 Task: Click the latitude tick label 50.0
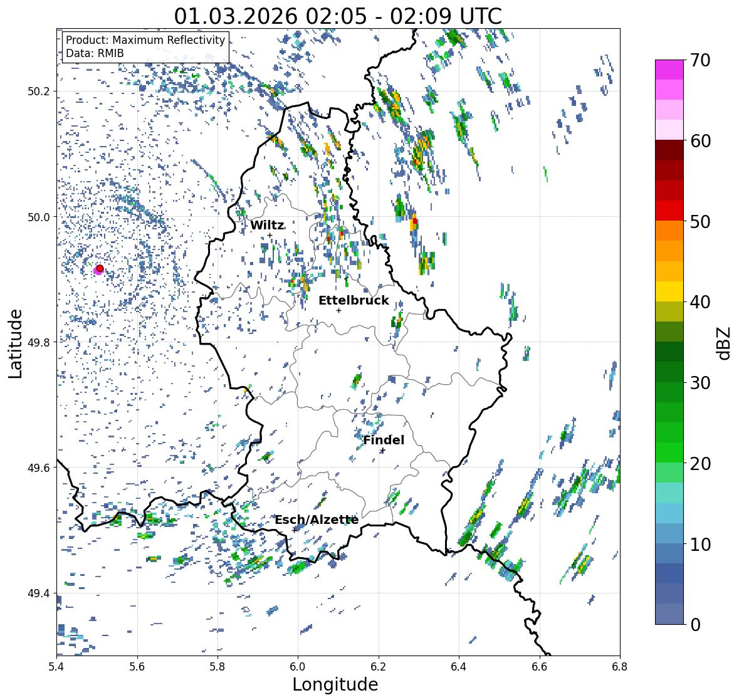coord(38,217)
